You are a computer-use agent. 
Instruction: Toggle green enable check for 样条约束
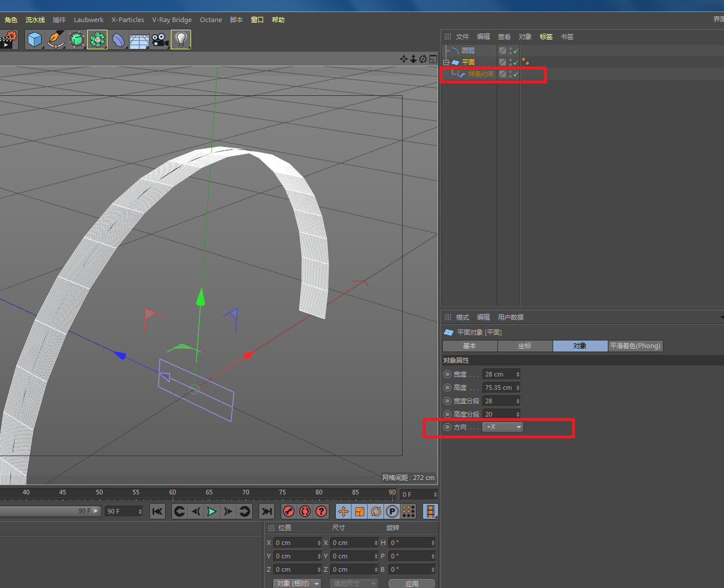(515, 74)
